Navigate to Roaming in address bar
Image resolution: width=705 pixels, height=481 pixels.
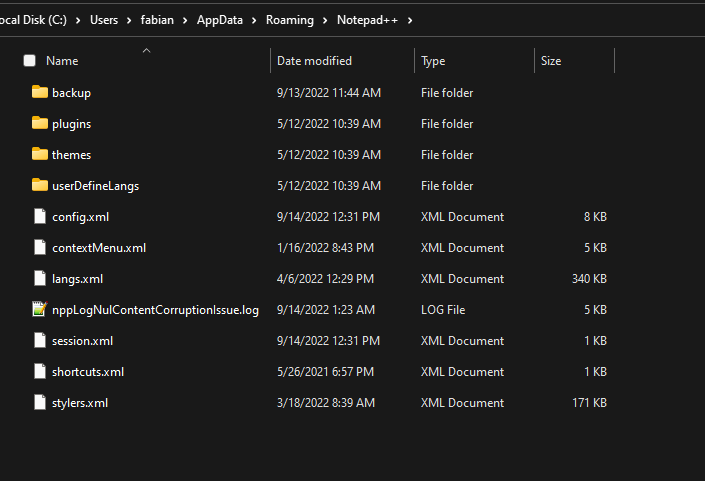click(x=290, y=20)
